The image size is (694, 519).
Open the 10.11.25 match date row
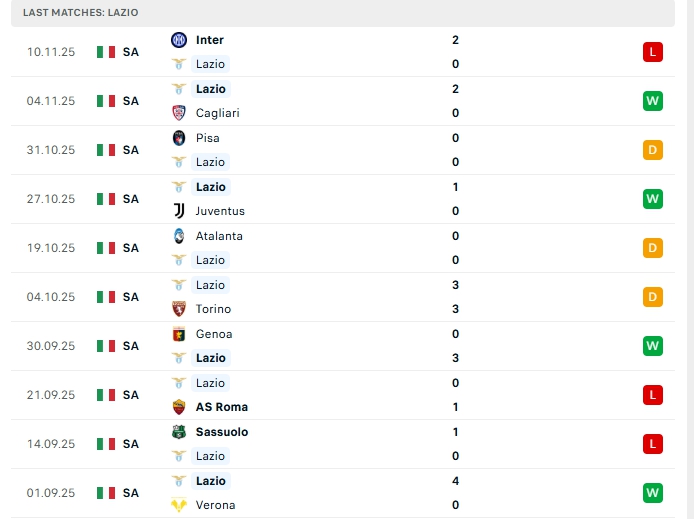tap(51, 52)
